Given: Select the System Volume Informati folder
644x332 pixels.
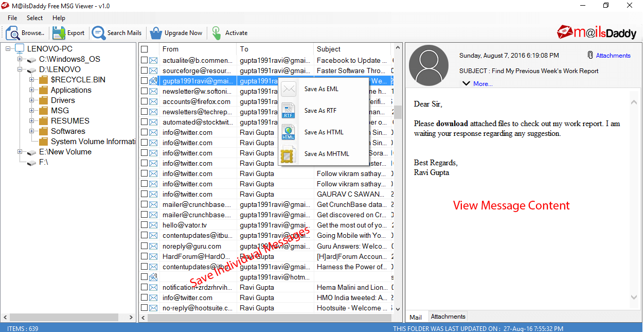Looking at the screenshot, I should [93, 142].
